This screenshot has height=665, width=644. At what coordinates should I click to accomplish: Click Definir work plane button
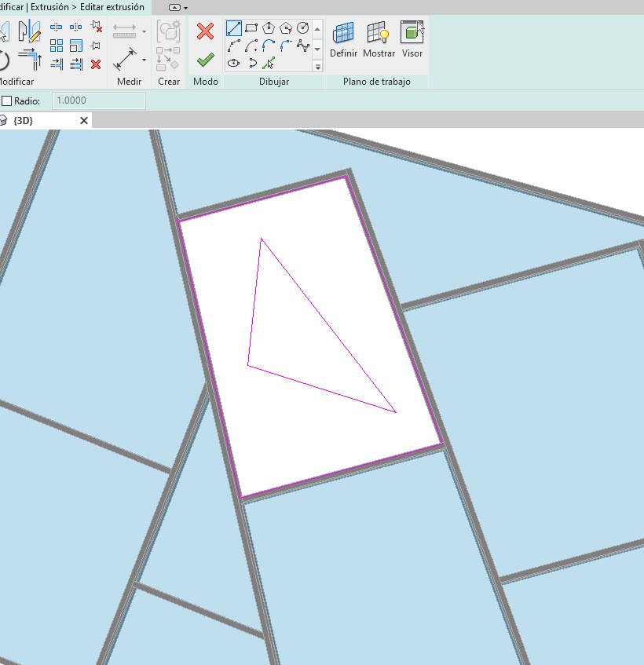343,39
